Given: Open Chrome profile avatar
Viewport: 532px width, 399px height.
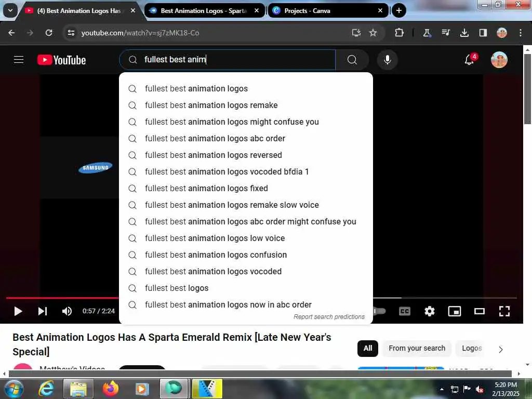Looking at the screenshot, I should pyautogui.click(x=502, y=33).
